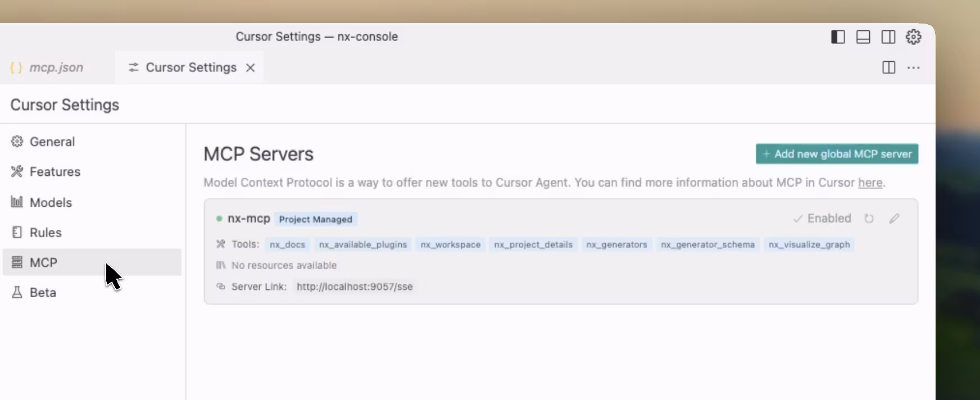The height and width of the screenshot is (400, 980).
Task: Toggle the bottom panel layout icon
Action: [x=863, y=37]
